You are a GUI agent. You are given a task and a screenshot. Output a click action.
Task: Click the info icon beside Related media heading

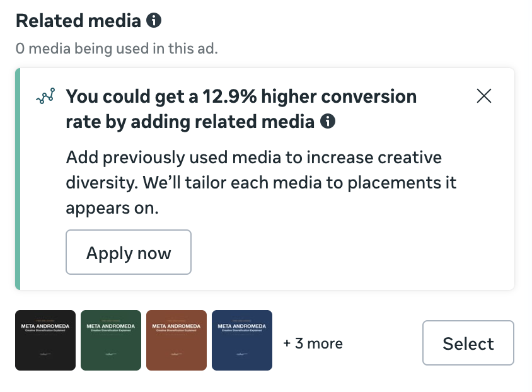pyautogui.click(x=154, y=21)
